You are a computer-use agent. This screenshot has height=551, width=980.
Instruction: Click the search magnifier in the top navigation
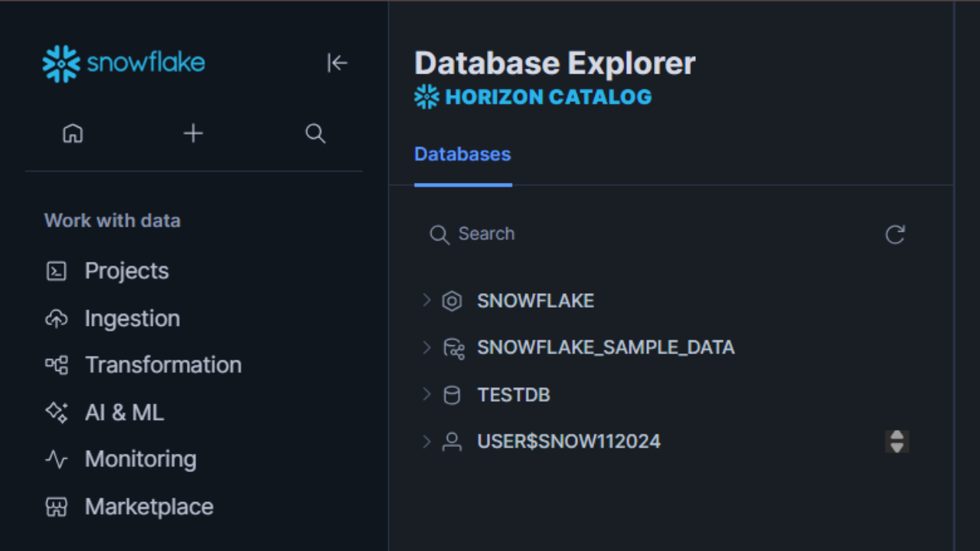[x=315, y=133]
